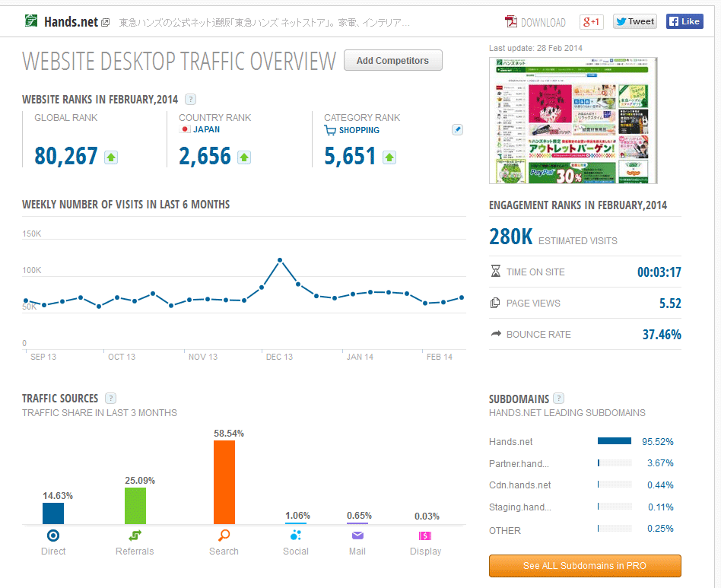Select the OTHER subdomain row
Viewport: 721px width, 588px height.
click(x=581, y=529)
